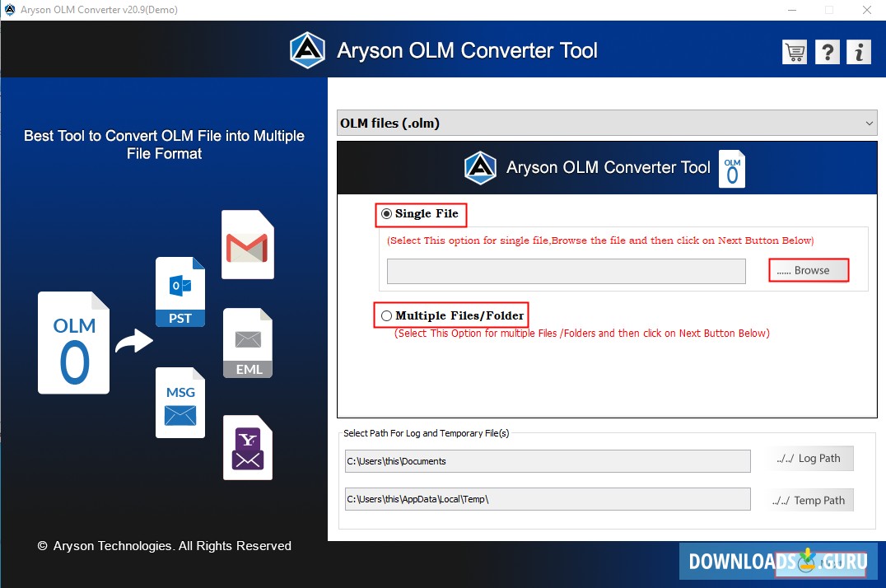Click the Aryson logo in the header

tap(306, 49)
